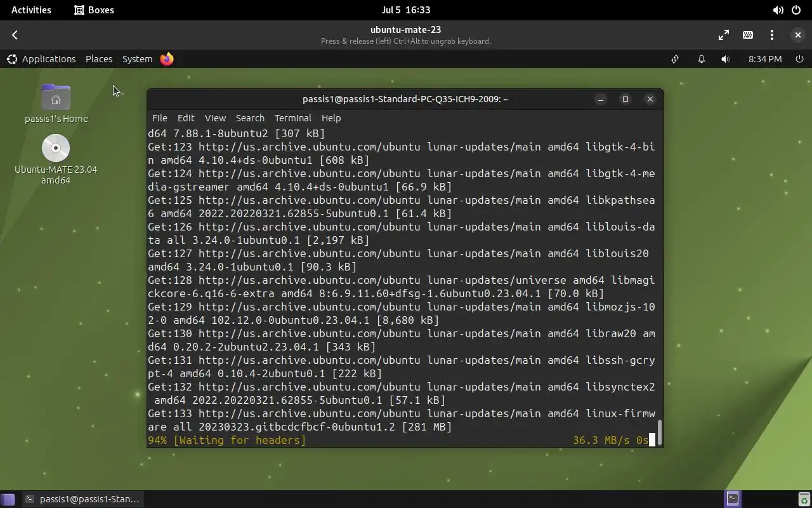Open Trash icon in bottom panel
The image size is (812, 508).
804,499
